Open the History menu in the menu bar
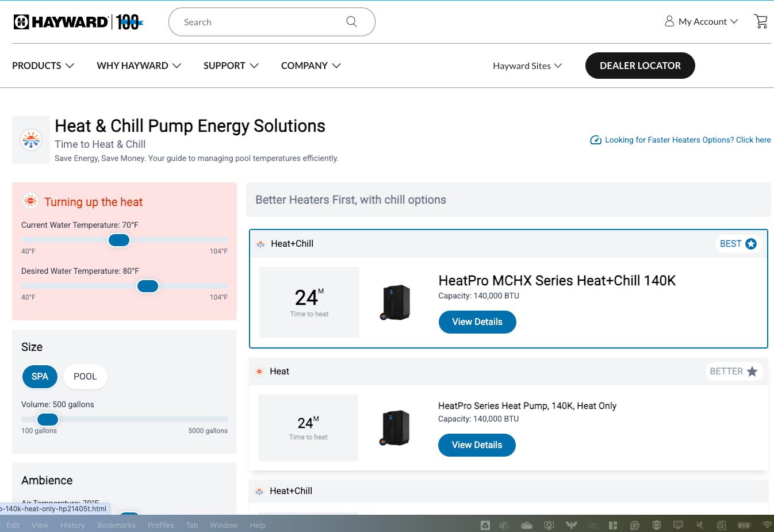 72,525
